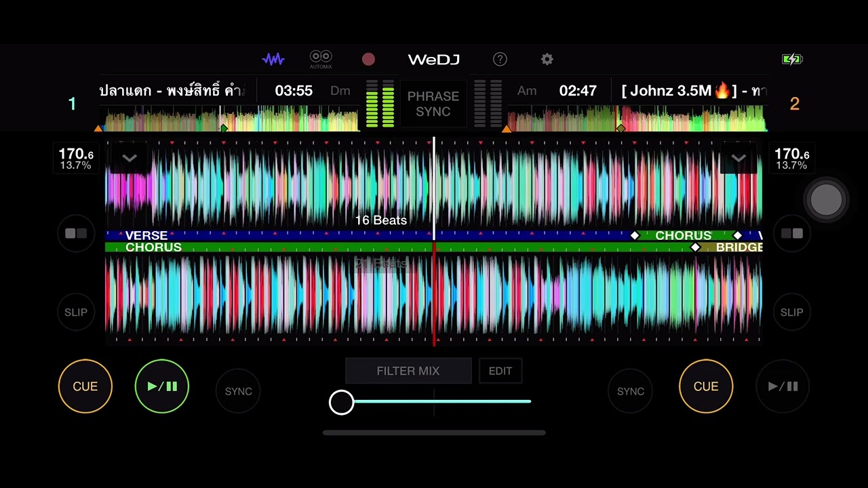The height and width of the screenshot is (488, 868).
Task: Toggle PHRASE SYNC
Action: [x=433, y=104]
